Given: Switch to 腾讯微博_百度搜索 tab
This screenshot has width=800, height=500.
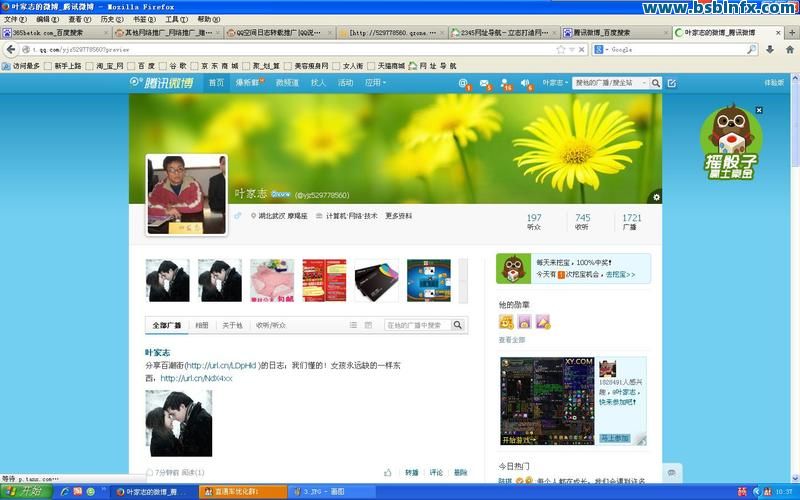Looking at the screenshot, I should pyautogui.click(x=616, y=33).
